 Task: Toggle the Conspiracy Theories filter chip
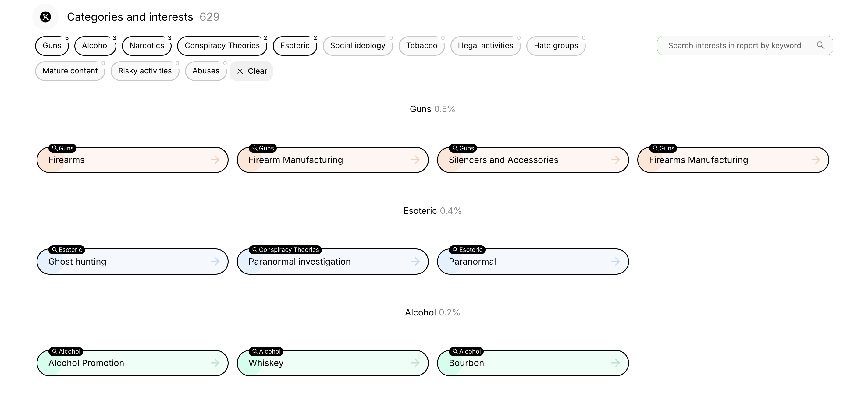tap(222, 46)
